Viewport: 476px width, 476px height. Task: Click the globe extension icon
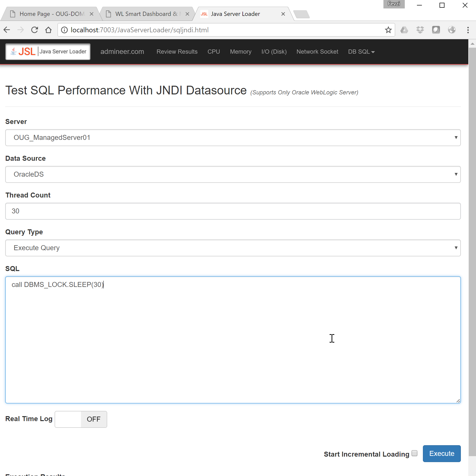click(452, 30)
